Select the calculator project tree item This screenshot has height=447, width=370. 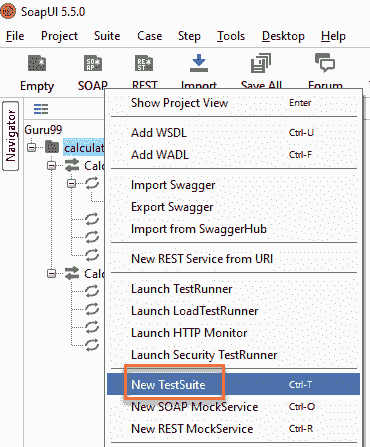(84, 147)
